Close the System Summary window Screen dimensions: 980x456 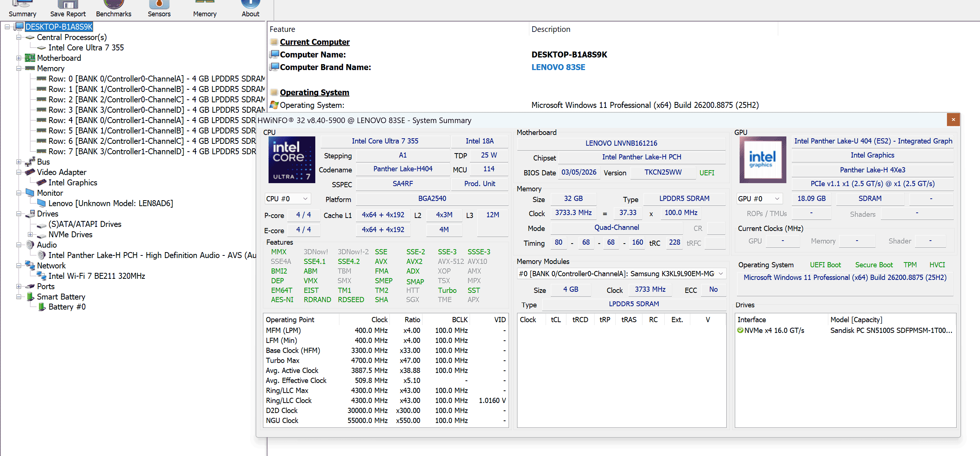[953, 120]
